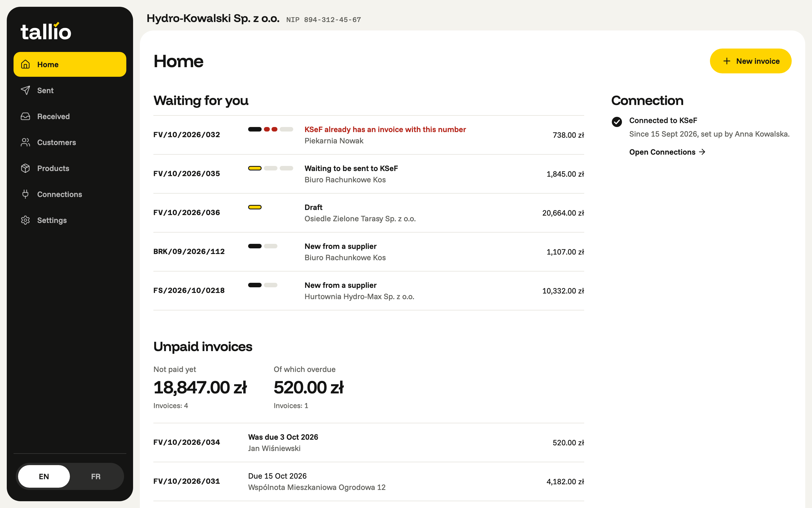The width and height of the screenshot is (812, 508).
Task: Click the NIP 894-312-45-67 number
Action: [x=323, y=20]
